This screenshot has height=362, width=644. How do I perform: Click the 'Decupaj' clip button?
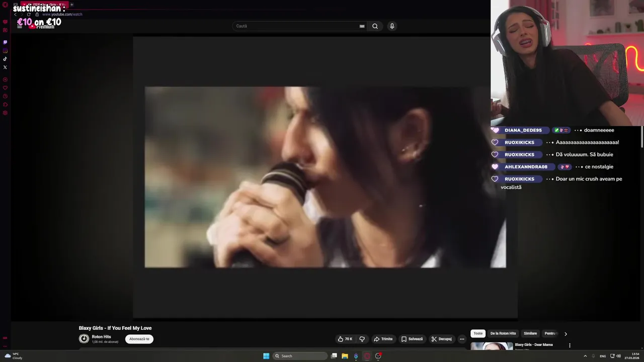pyautogui.click(x=442, y=339)
